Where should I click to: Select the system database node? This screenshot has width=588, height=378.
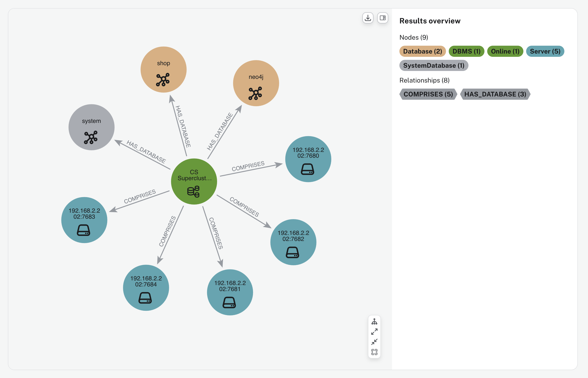(92, 127)
